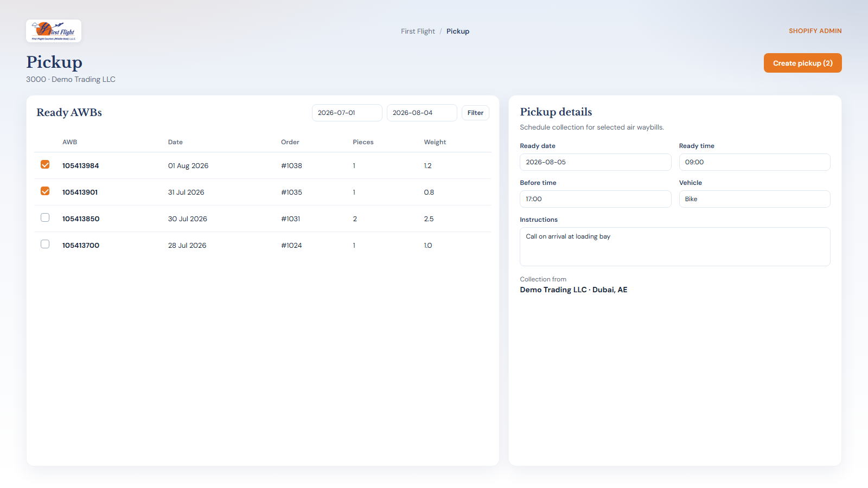This screenshot has width=868, height=488.
Task: Set the Before time field 17:00
Action: (x=596, y=199)
